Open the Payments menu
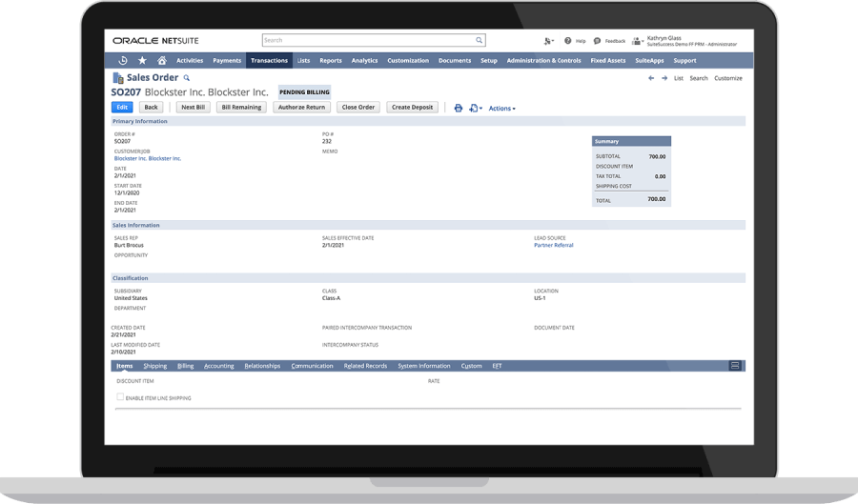Image resolution: width=858 pixels, height=504 pixels. click(x=227, y=60)
